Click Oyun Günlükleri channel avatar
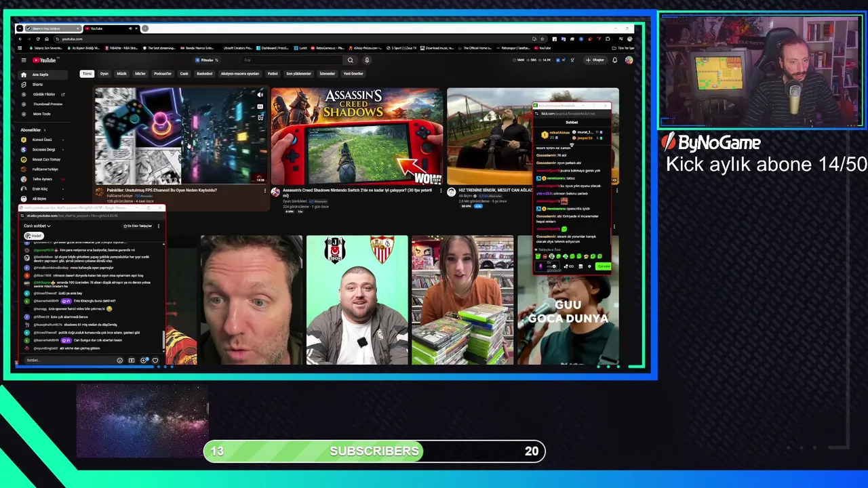Viewport: 868px width, 488px height. 275,192
